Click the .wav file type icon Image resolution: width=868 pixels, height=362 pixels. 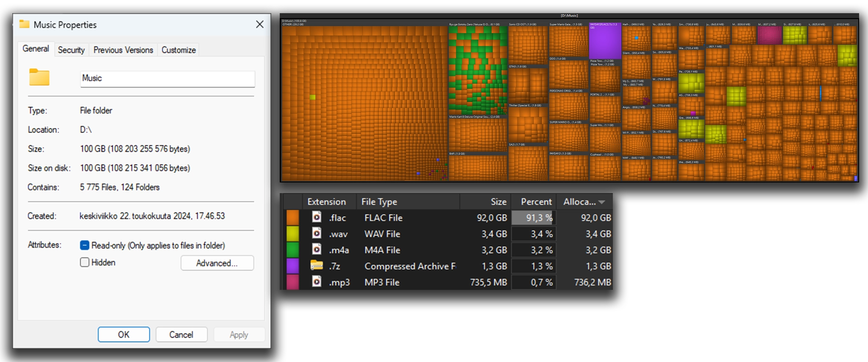(x=317, y=233)
